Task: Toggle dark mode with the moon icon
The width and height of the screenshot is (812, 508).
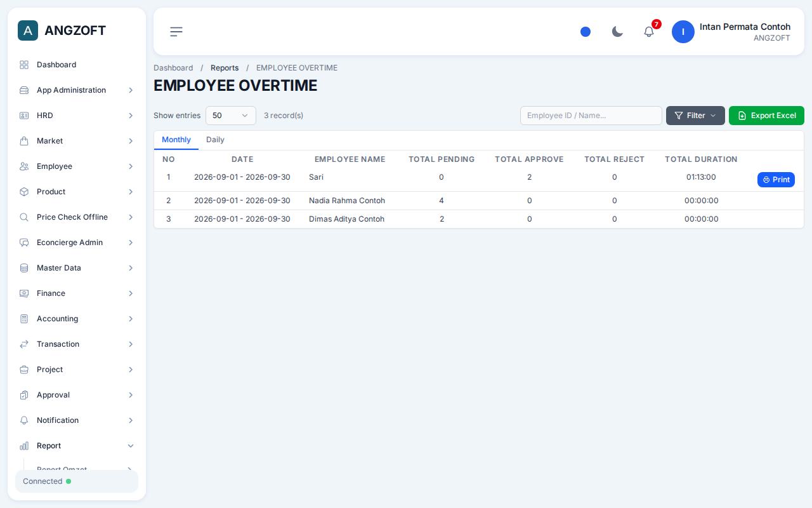Action: point(617,32)
